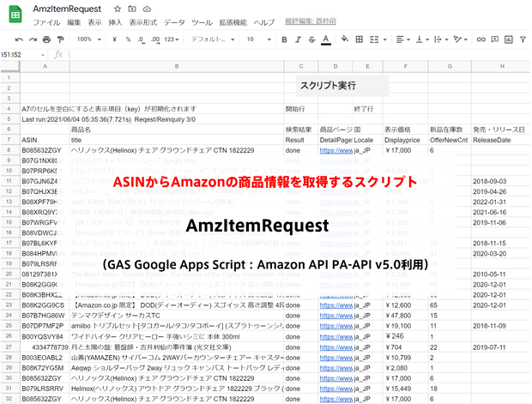Select row header 25
The width and height of the screenshot is (532, 404).
[9, 326]
